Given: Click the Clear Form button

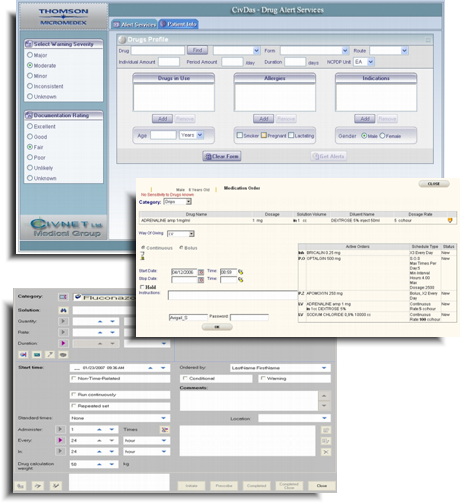Looking at the screenshot, I should (x=222, y=156).
